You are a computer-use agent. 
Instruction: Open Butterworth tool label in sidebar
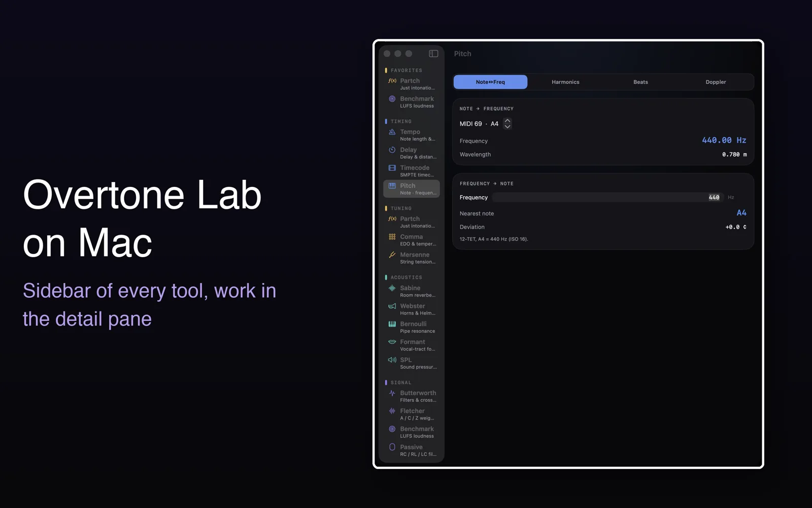point(418,393)
